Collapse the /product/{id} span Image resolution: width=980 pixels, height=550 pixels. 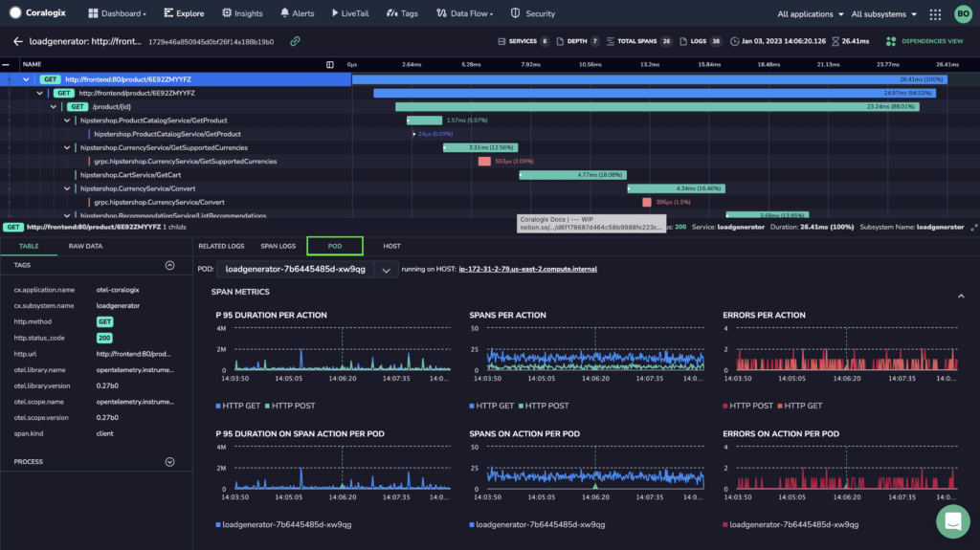54,107
